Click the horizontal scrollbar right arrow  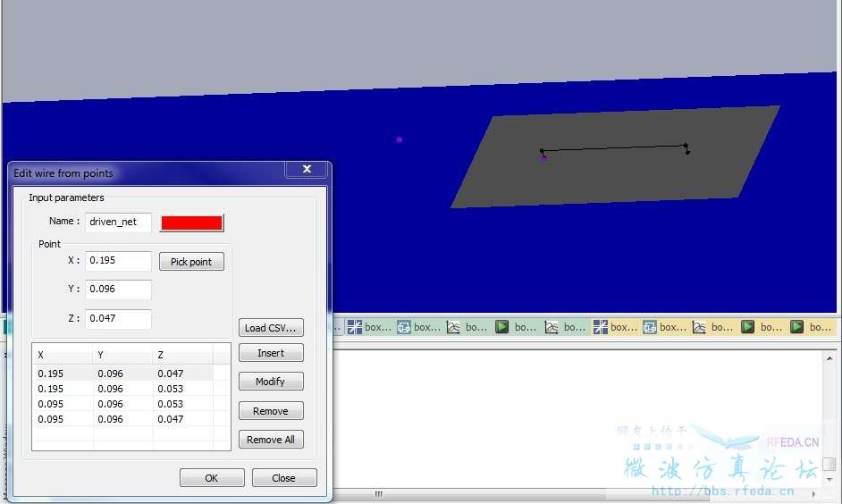(813, 494)
